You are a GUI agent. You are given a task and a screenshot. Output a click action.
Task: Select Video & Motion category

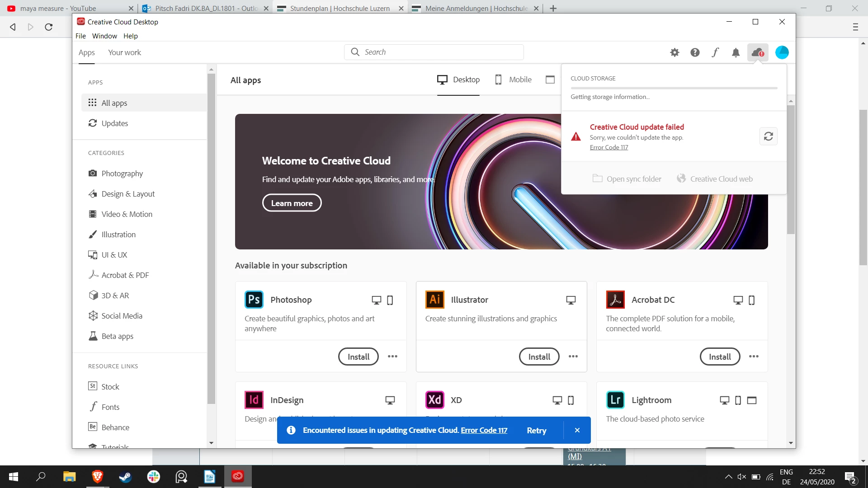pyautogui.click(x=127, y=214)
